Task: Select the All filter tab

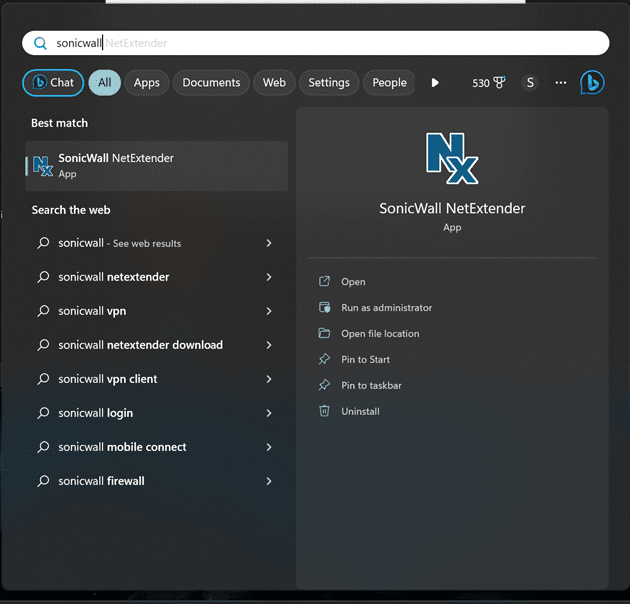Action: point(104,83)
